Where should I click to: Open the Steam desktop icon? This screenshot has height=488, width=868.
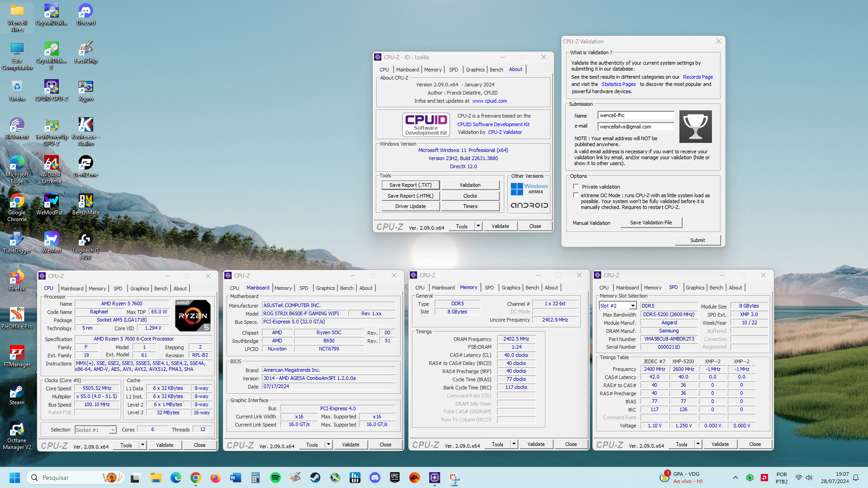coord(17,394)
